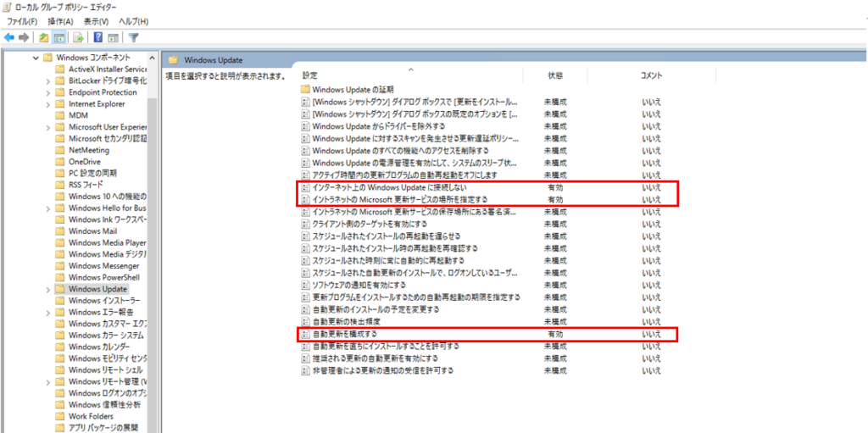Expand the Endpoint Protection node

pos(48,92)
